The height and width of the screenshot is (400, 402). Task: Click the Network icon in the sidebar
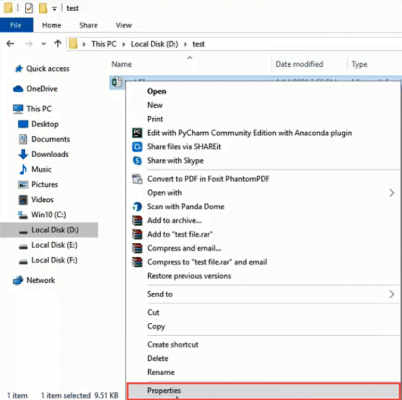pyautogui.click(x=18, y=280)
